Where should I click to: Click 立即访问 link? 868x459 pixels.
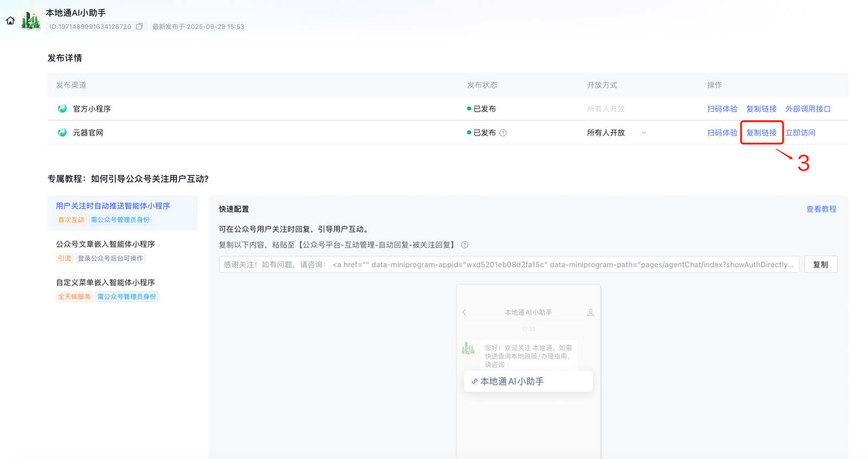tap(800, 133)
